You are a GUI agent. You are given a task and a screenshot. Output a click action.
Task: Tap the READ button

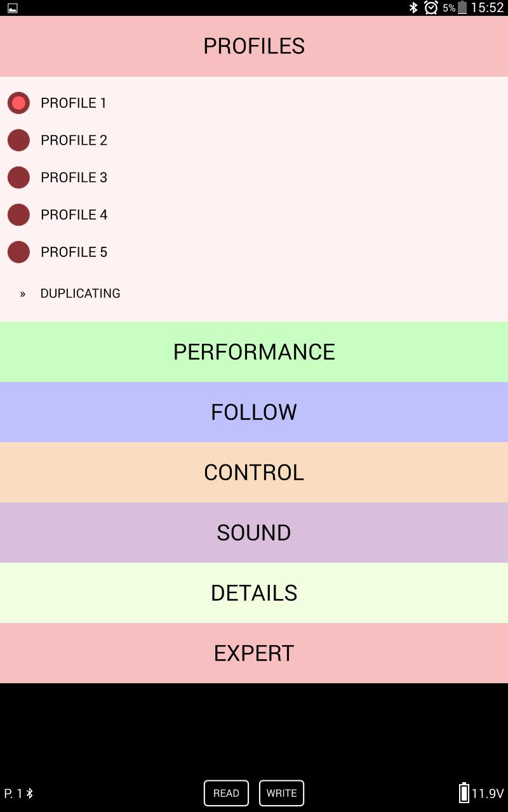pos(226,793)
